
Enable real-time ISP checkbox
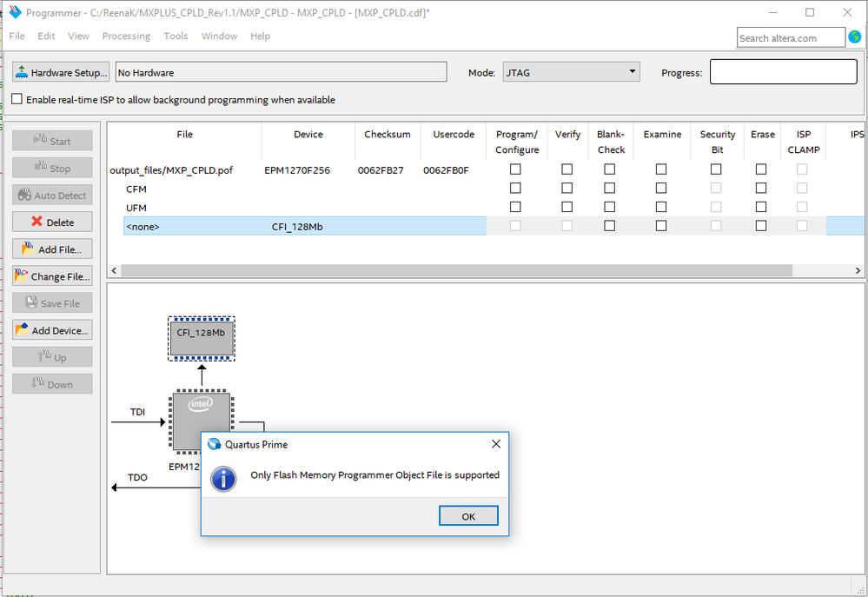[x=17, y=100]
